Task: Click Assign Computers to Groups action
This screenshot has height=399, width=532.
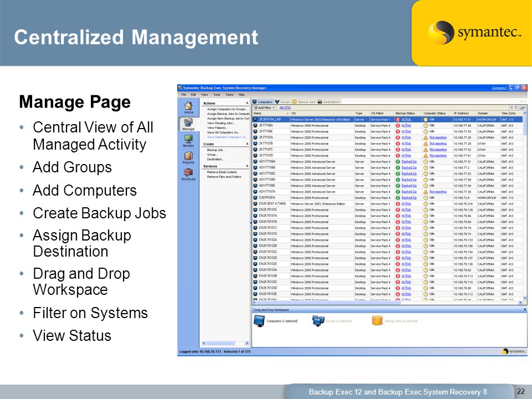Action: [x=227, y=109]
